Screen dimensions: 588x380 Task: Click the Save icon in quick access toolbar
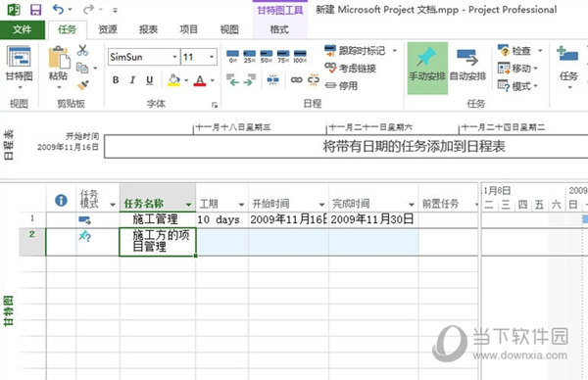[36, 10]
